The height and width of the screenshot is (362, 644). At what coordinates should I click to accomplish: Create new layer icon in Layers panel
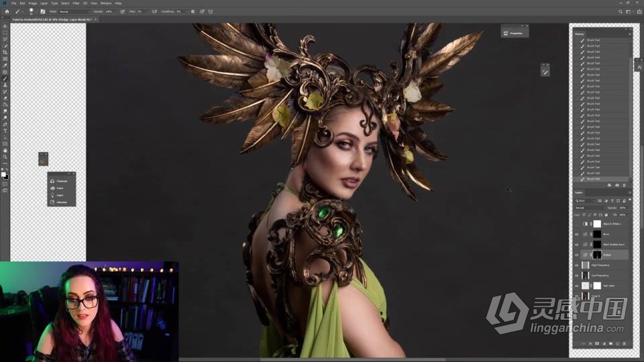coord(617,343)
